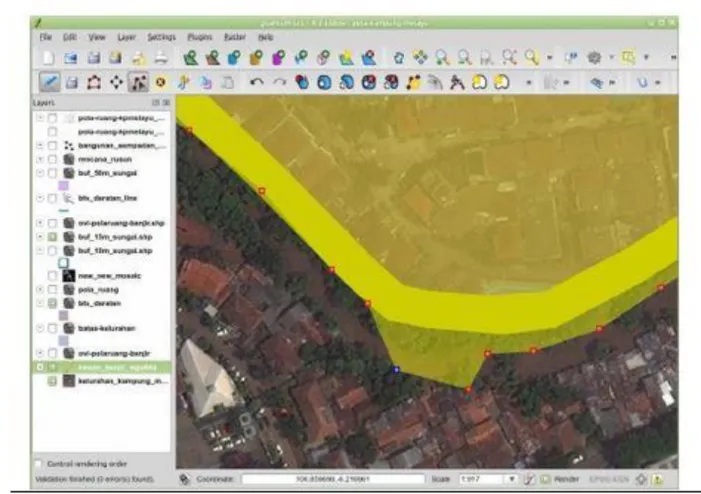The width and height of the screenshot is (701, 494).
Task: Collapse the buf_50m_sungai layer legend
Action: [40, 173]
